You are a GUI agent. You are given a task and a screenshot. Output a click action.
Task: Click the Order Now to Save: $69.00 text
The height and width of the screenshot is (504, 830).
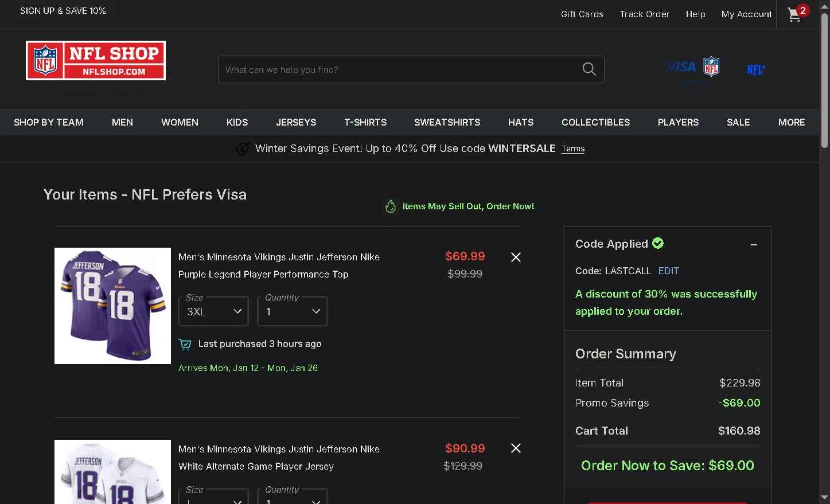tap(668, 466)
